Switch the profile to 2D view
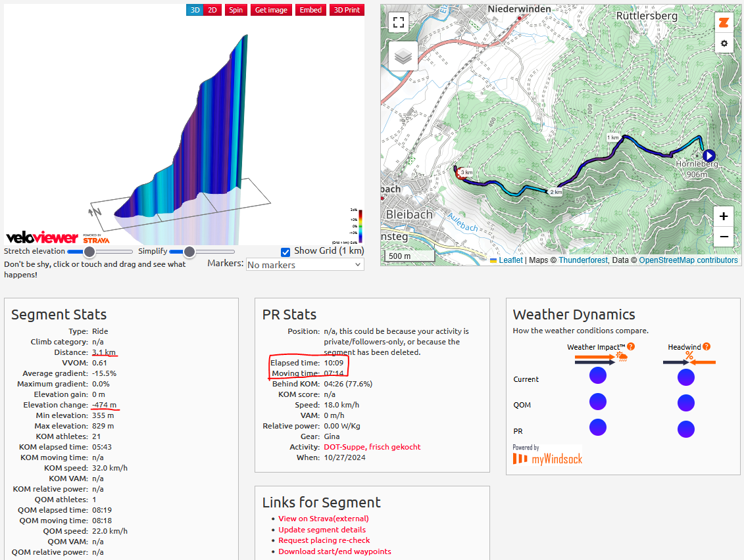 [212, 10]
